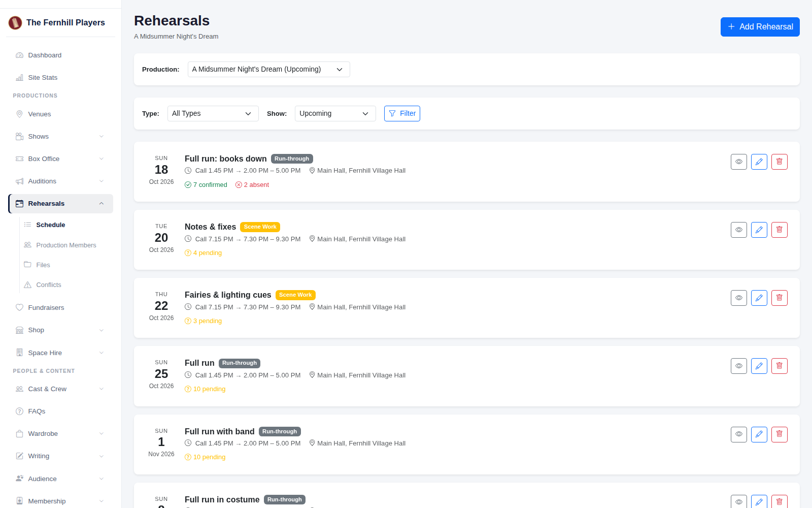Expand the Auditions sidebar section
The width and height of the screenshot is (812, 508).
60,181
